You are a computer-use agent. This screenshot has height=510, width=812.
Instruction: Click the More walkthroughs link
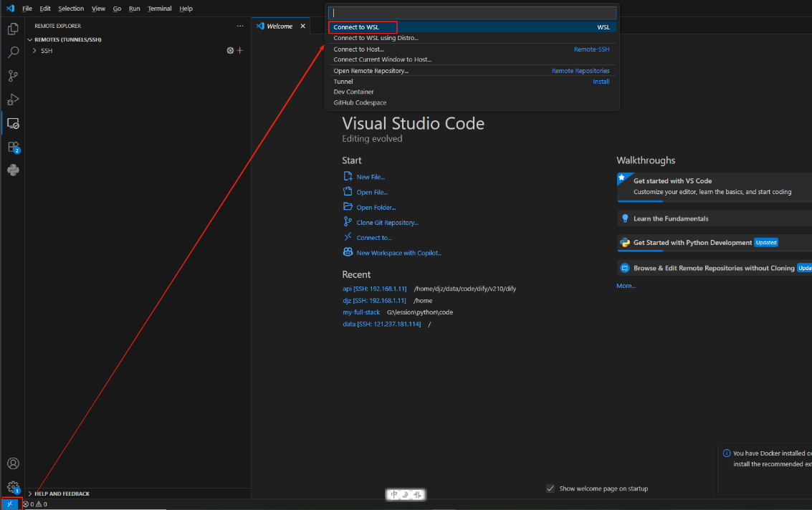click(x=626, y=286)
